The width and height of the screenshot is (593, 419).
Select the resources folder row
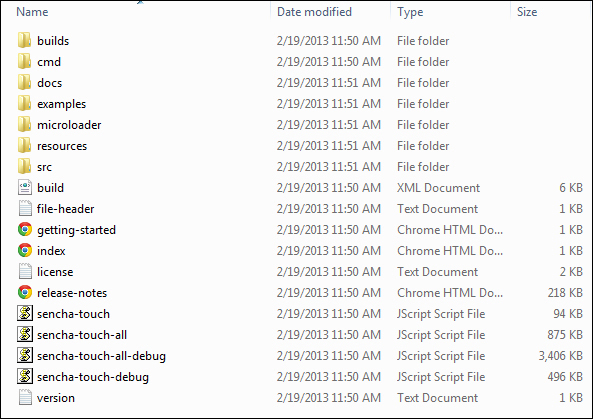(x=301, y=146)
